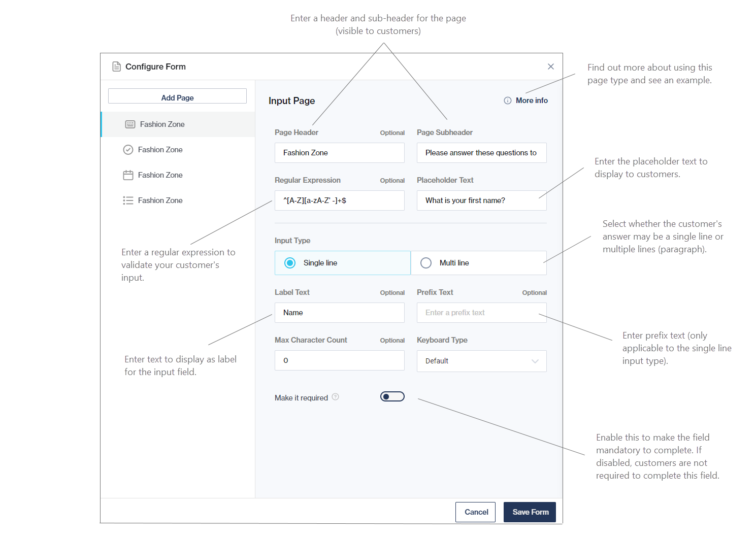Open the More info link
This screenshot has height=537, width=756.
531,100
